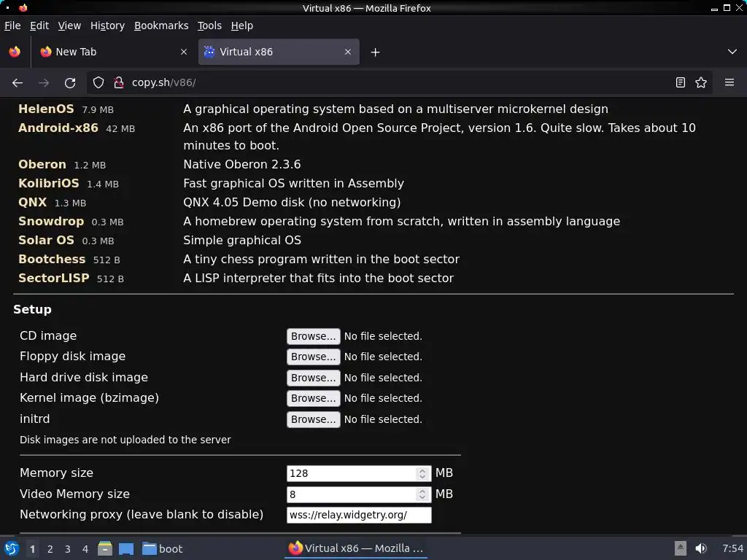Open the clock showing 7:54
Image resolution: width=747 pixels, height=560 pixels.
pos(732,548)
